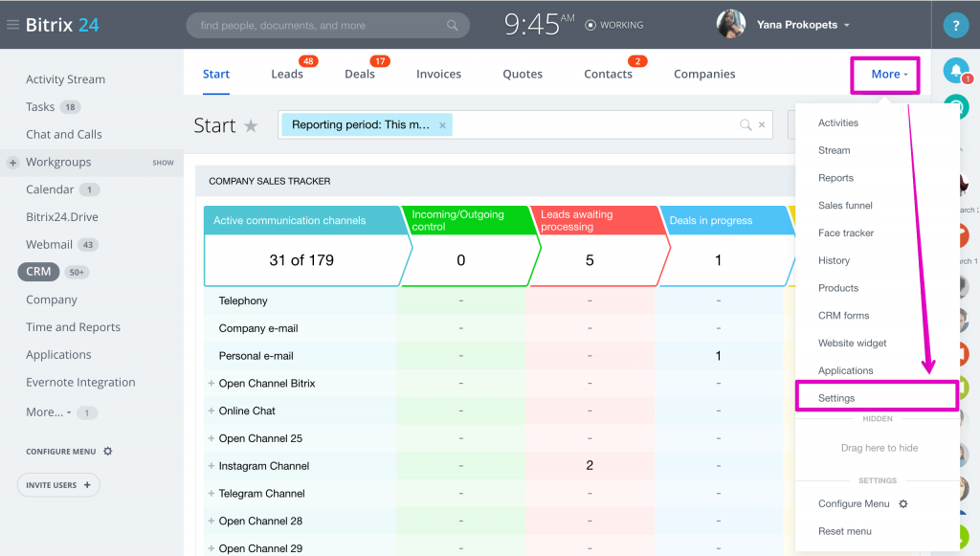Go to Tasks in the sidebar
The image size is (980, 556).
pos(40,107)
